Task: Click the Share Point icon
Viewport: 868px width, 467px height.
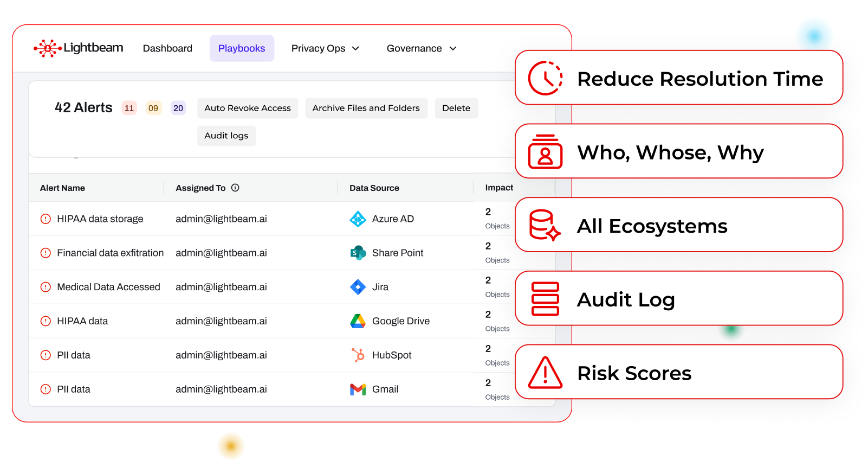Action: click(358, 253)
